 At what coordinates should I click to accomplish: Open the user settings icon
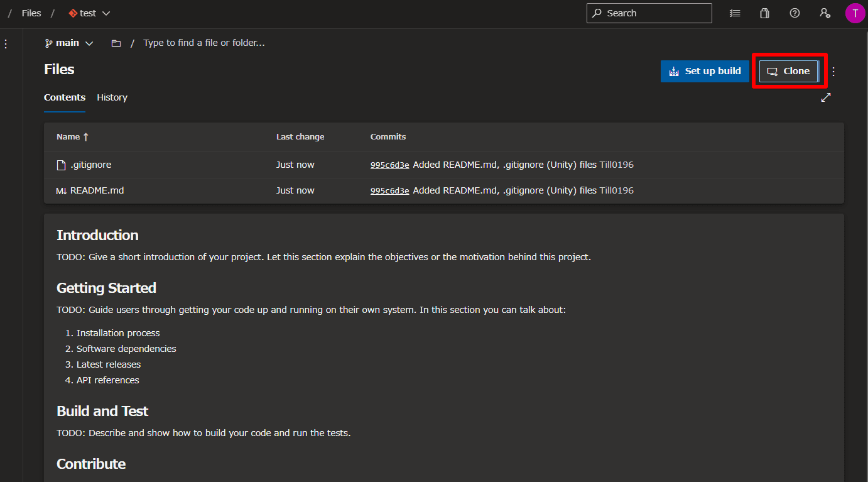coord(825,13)
